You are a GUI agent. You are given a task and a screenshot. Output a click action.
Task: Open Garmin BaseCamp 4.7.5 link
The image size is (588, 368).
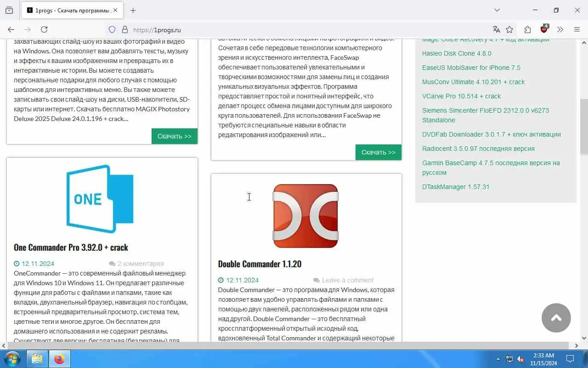[491, 167]
